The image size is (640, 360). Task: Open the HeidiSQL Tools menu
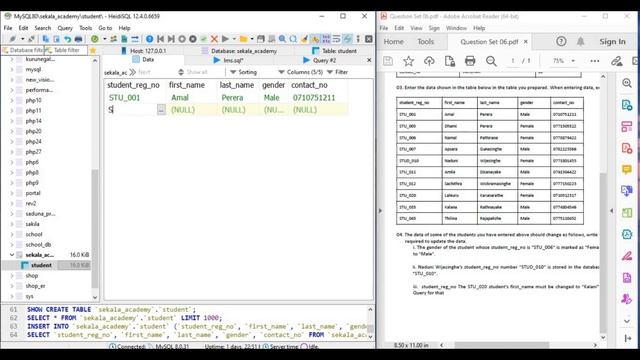pos(85,28)
